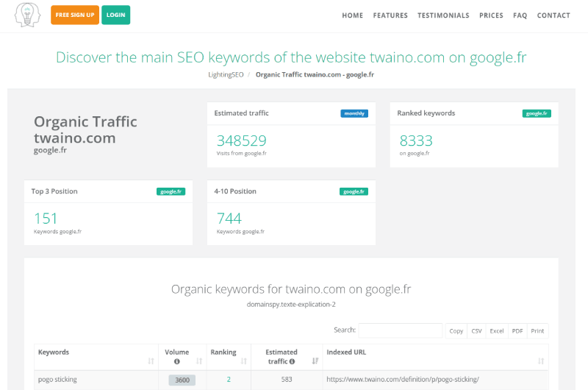Click breadcrumb Organic Traffic twaino.com - google.fr

coord(315,75)
